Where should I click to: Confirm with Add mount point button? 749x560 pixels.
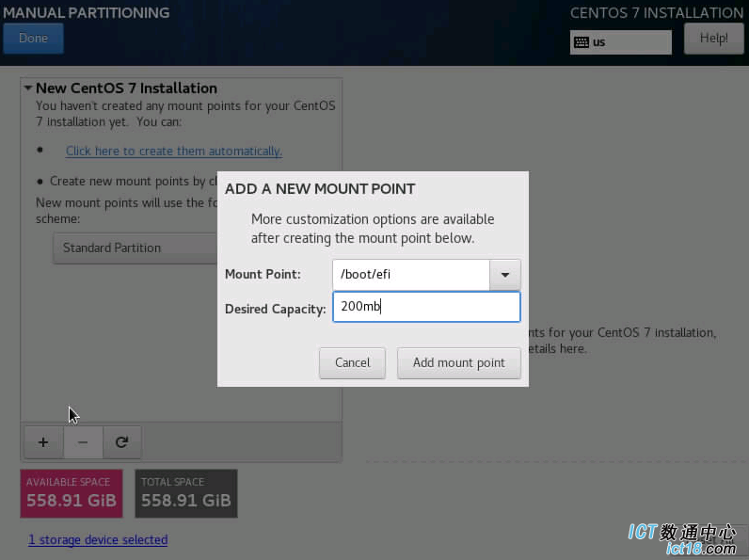tap(458, 362)
